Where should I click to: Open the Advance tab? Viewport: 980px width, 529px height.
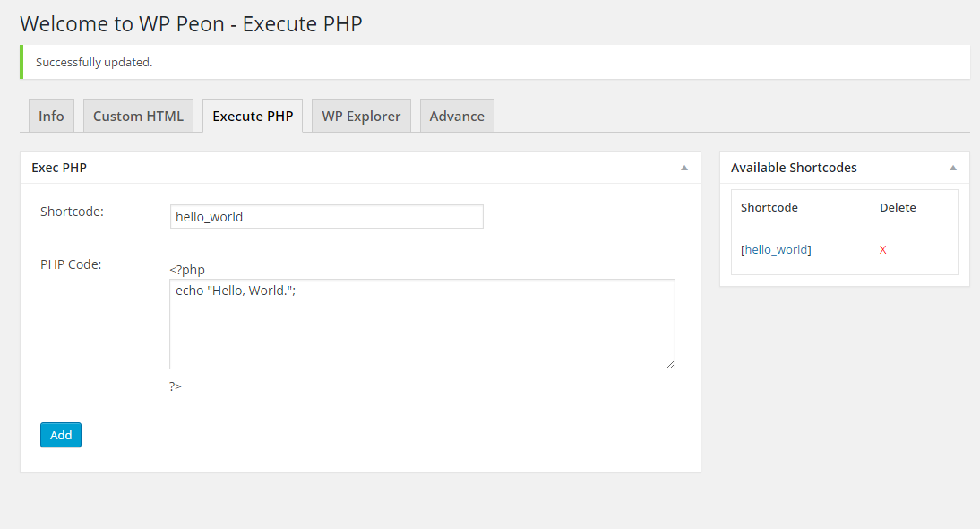(x=457, y=116)
